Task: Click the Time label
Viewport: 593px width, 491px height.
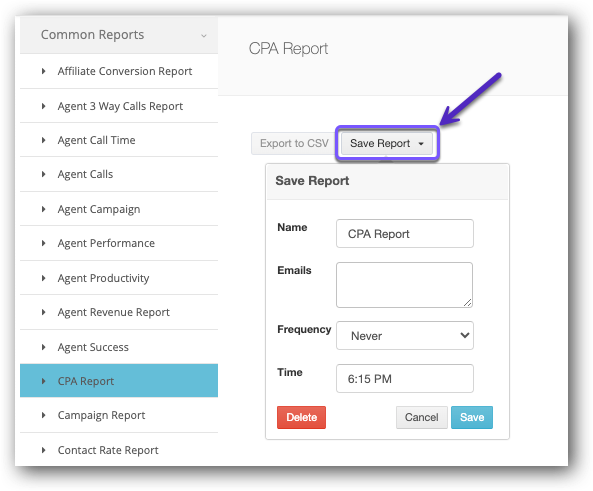Action: pos(290,373)
